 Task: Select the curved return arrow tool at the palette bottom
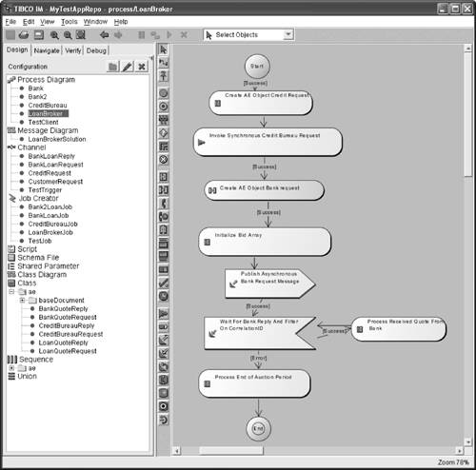tap(163, 420)
